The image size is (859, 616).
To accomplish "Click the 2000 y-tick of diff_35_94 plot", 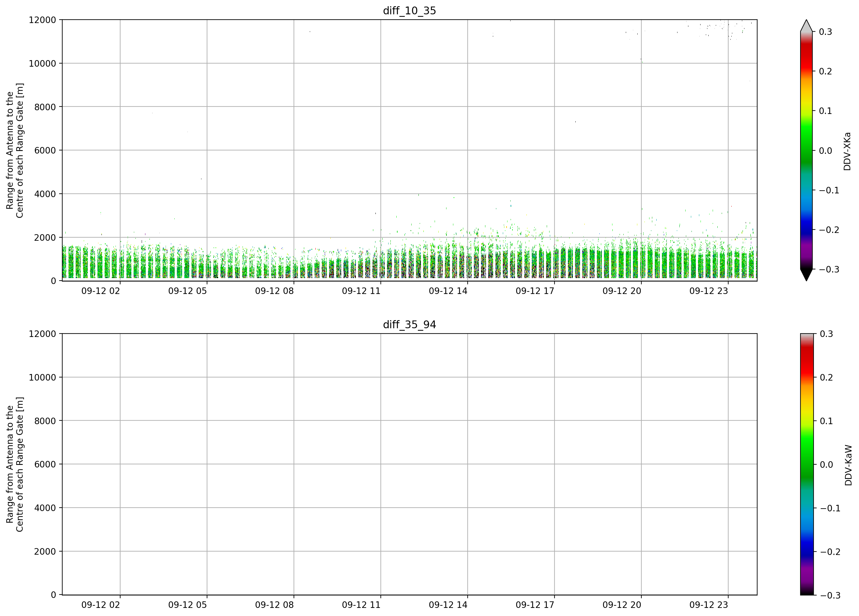I will click(45, 552).
